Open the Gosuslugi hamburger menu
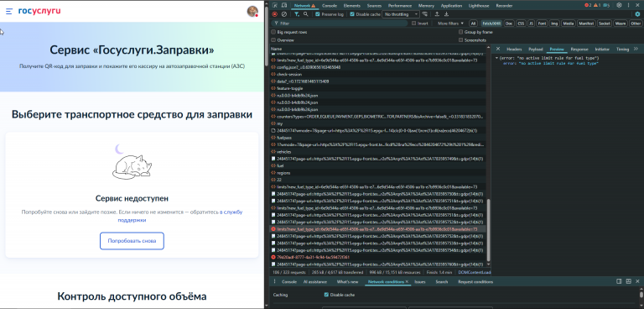This screenshot has height=309, width=644. coord(9,11)
